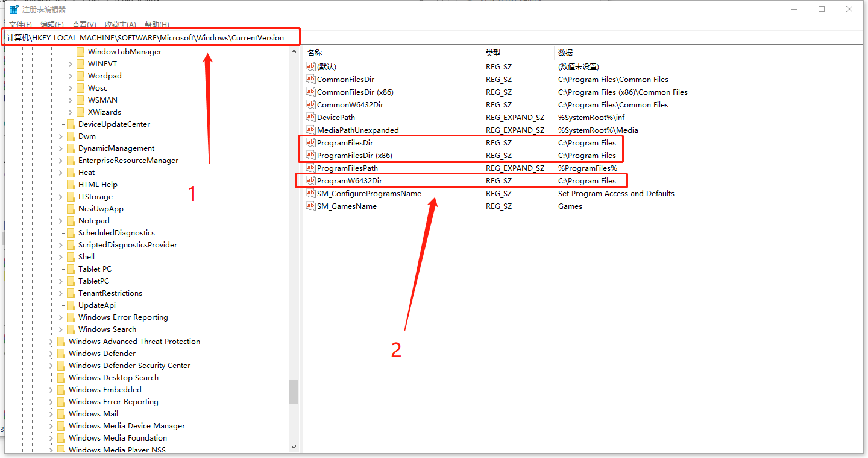
Task: Expand the Wordpad key
Action: [x=71, y=76]
